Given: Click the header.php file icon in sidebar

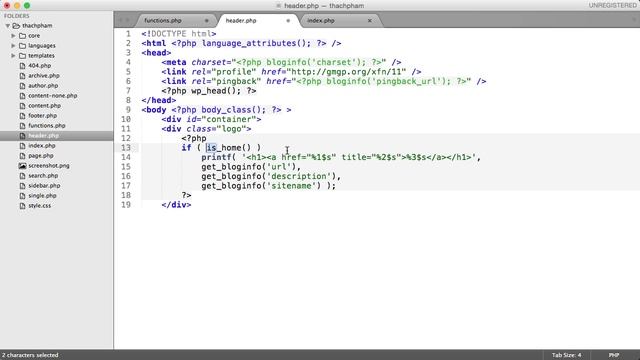Looking at the screenshot, I should (x=22, y=136).
